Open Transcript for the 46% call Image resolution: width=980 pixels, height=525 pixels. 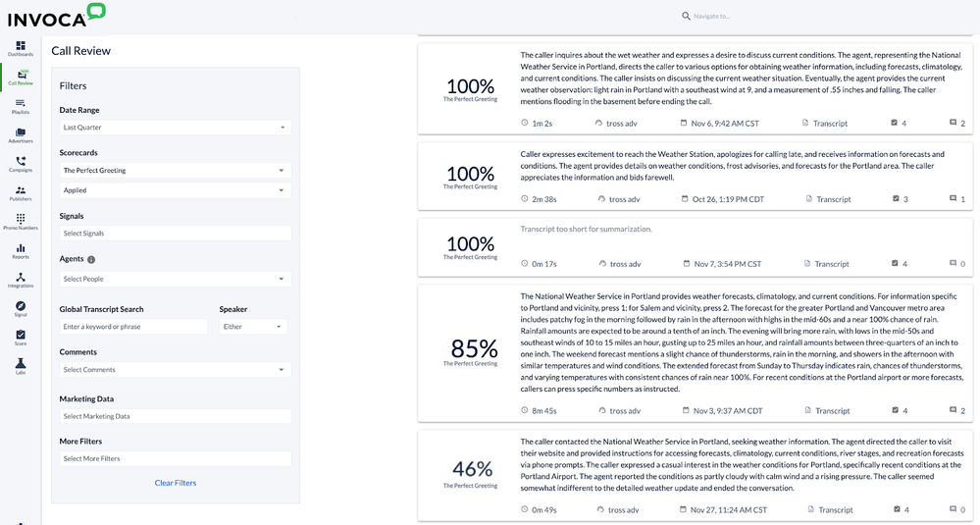coord(830,510)
